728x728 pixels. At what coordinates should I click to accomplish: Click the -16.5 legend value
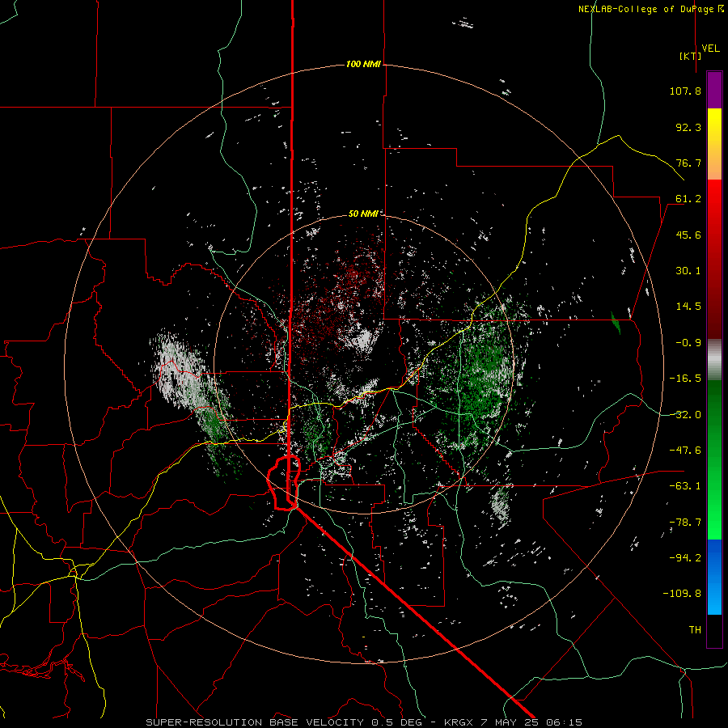click(x=685, y=379)
